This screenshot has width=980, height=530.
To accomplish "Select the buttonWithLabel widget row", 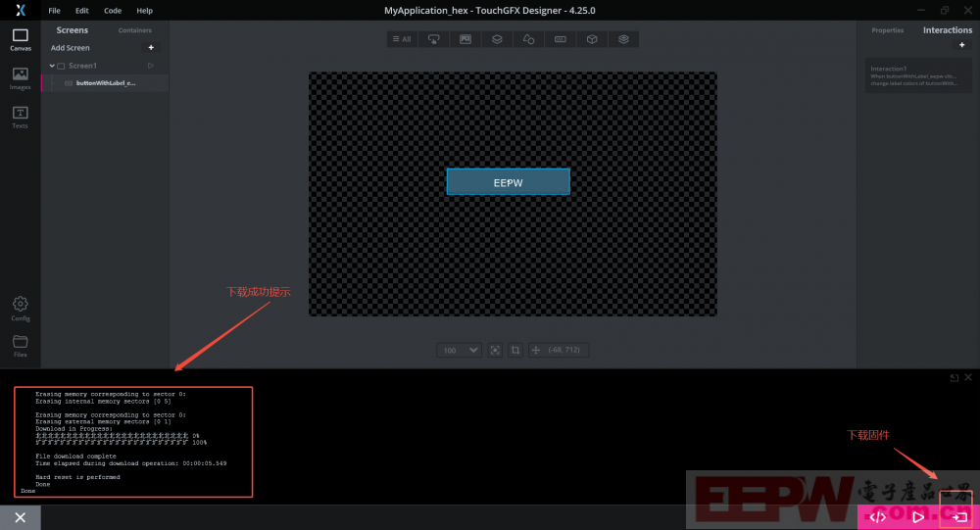I will tap(105, 83).
